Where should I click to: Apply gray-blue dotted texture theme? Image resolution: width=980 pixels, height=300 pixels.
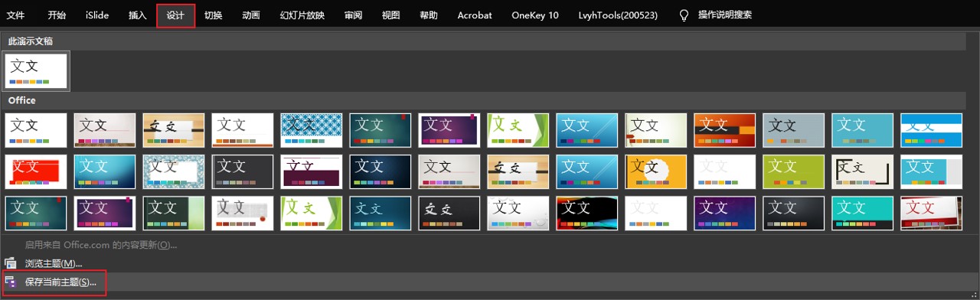[x=794, y=130]
